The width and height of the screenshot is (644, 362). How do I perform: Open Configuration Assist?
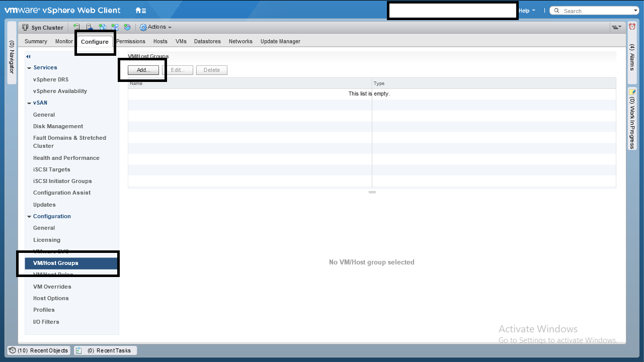pos(62,193)
